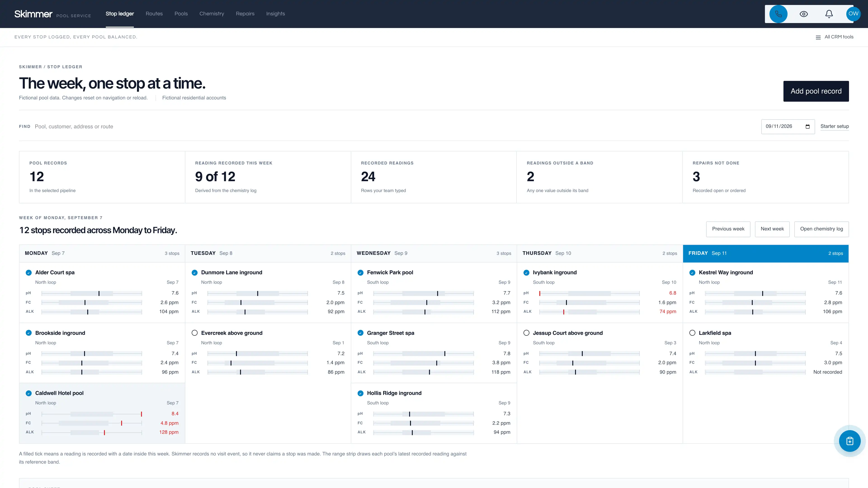868x488 pixels.
Task: Click the Add pool record button
Action: pos(816,91)
